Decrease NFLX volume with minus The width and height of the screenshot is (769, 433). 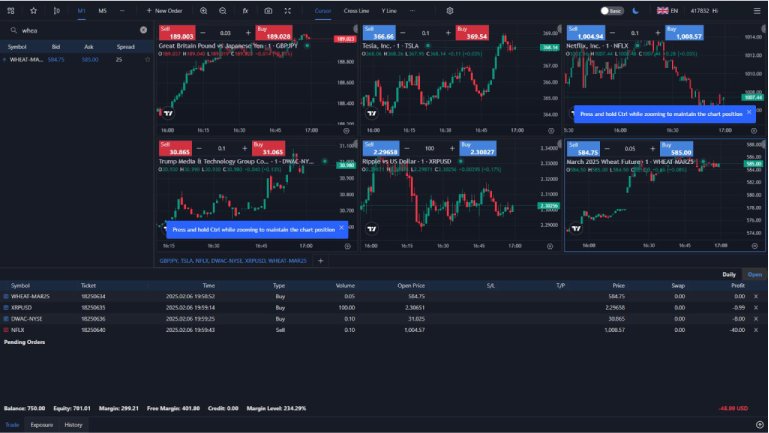pyautogui.click(x=612, y=33)
